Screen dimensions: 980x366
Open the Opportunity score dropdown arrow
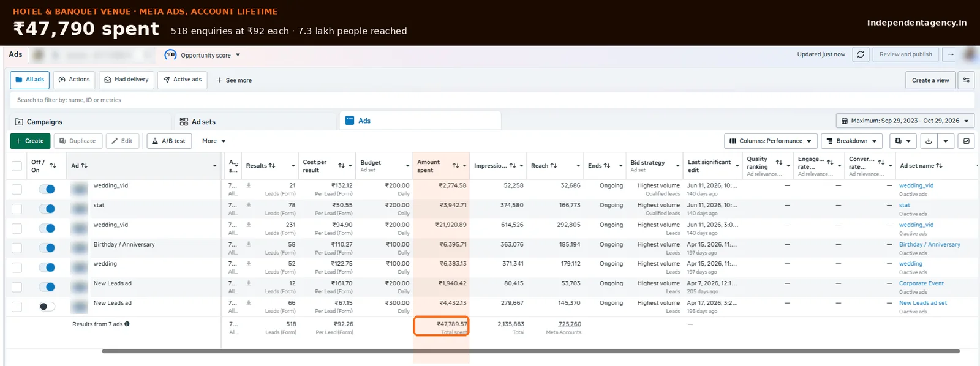click(x=238, y=55)
